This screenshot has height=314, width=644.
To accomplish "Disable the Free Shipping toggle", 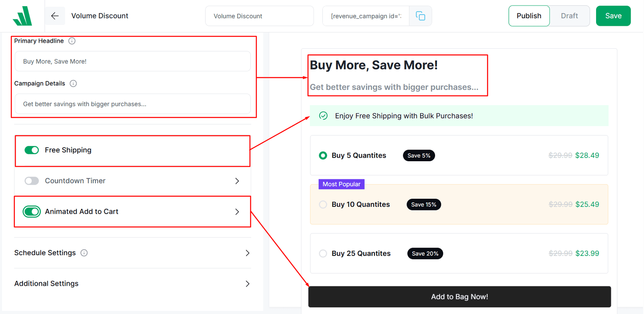I will coord(32,150).
